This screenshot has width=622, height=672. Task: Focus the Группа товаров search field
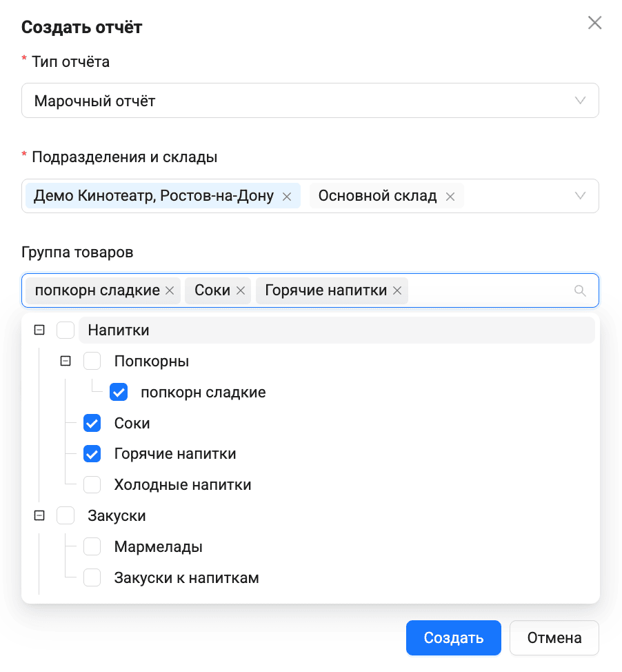(490, 291)
